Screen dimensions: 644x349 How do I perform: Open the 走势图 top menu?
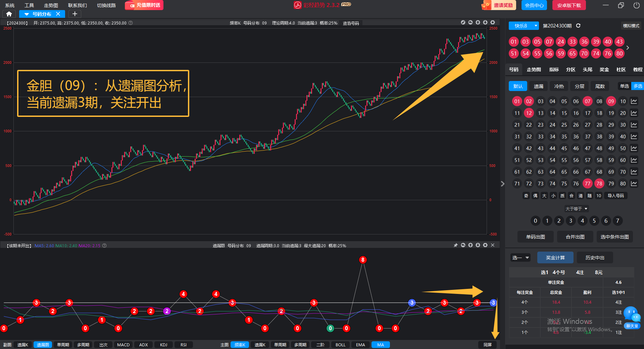pos(51,5)
